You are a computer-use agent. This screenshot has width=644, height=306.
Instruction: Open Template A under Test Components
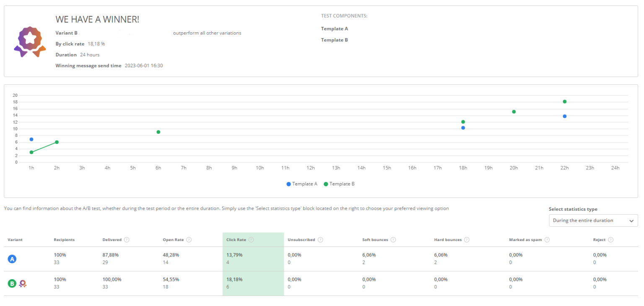click(335, 29)
